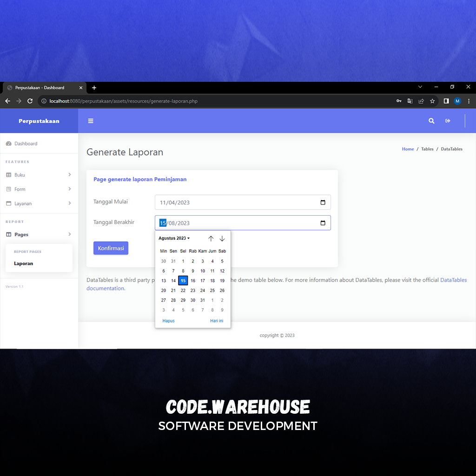
Task: Click the browser address bar URL
Action: [123, 101]
